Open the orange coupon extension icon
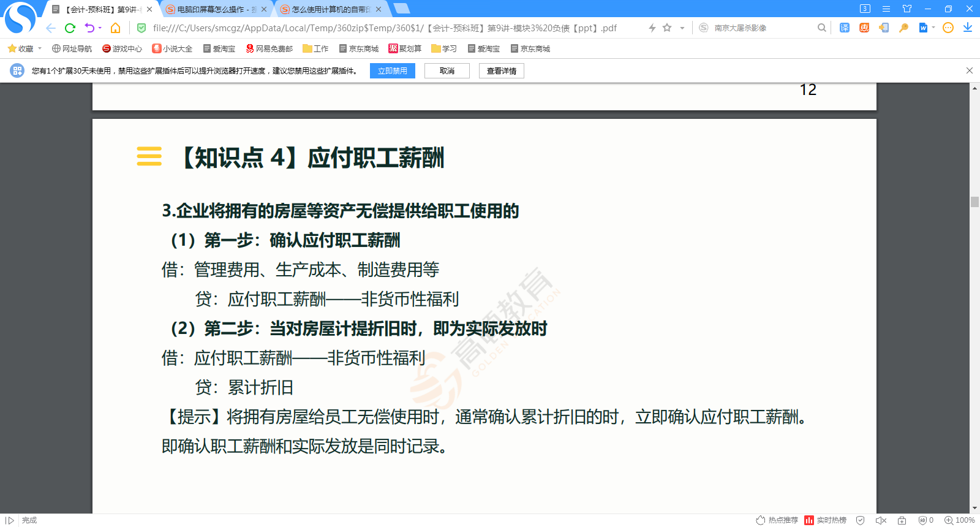 click(864, 28)
